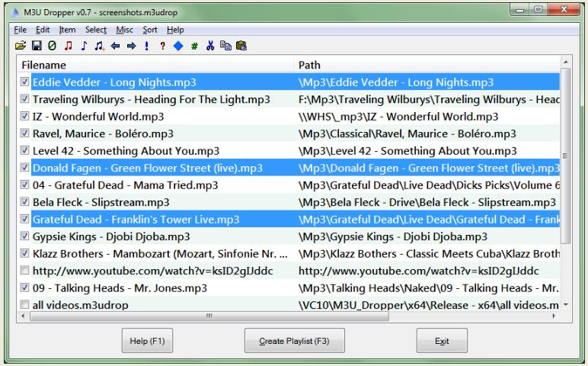Click the vertical scrollbar up arrow
The width and height of the screenshot is (588, 366).
(565, 62)
